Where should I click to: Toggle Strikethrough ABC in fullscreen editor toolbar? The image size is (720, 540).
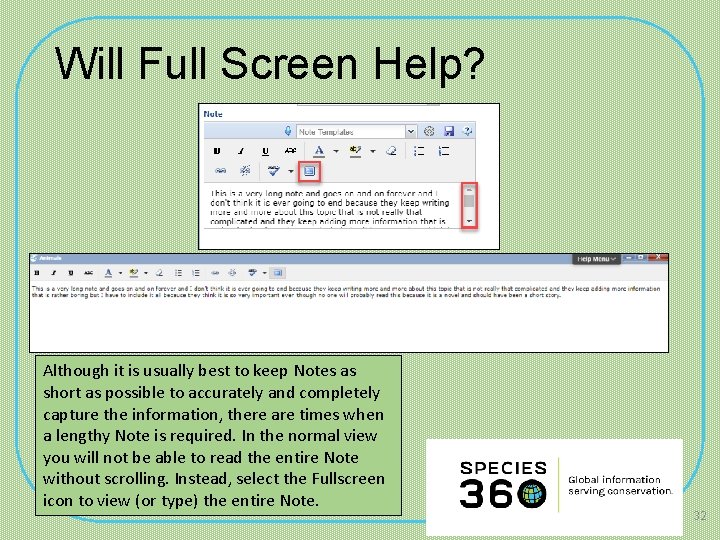[88, 273]
